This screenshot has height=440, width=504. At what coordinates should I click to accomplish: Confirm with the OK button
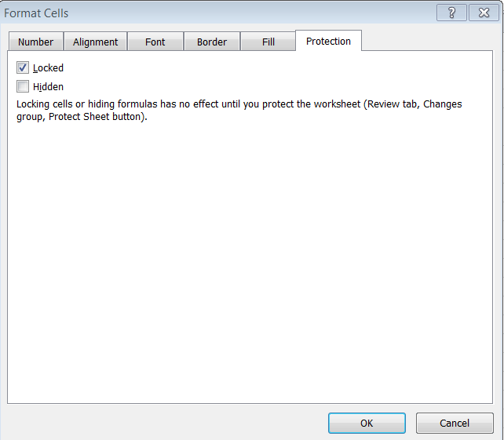click(367, 423)
